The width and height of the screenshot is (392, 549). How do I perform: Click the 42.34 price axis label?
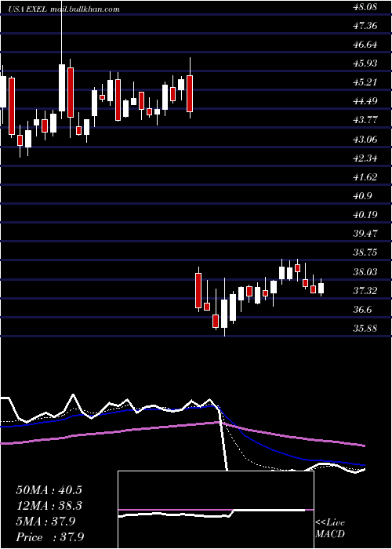(x=365, y=158)
